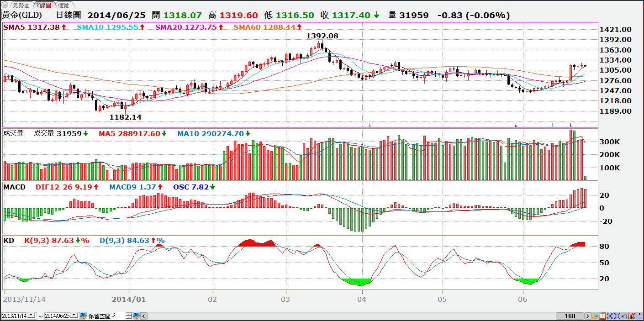This screenshot has height=321, width=644.
Task: Click the 1392.08 high price annotation
Action: click(x=322, y=36)
